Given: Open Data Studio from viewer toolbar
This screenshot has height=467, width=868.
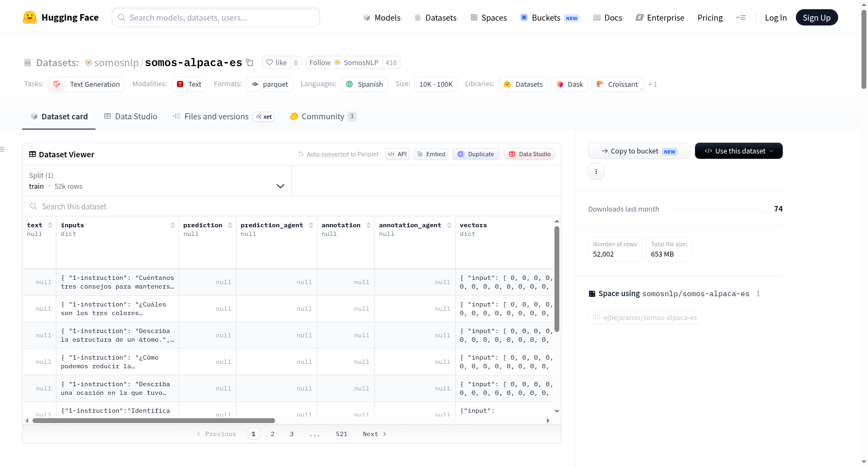Looking at the screenshot, I should (529, 154).
